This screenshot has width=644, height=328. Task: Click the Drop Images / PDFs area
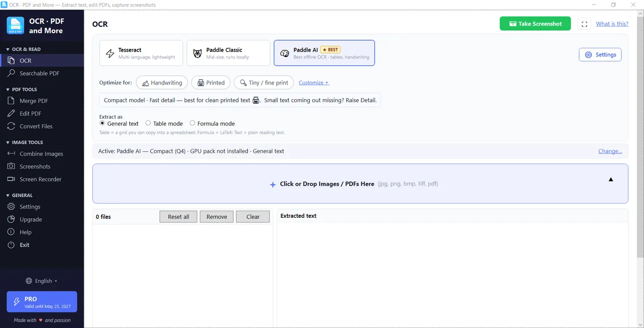pyautogui.click(x=360, y=184)
